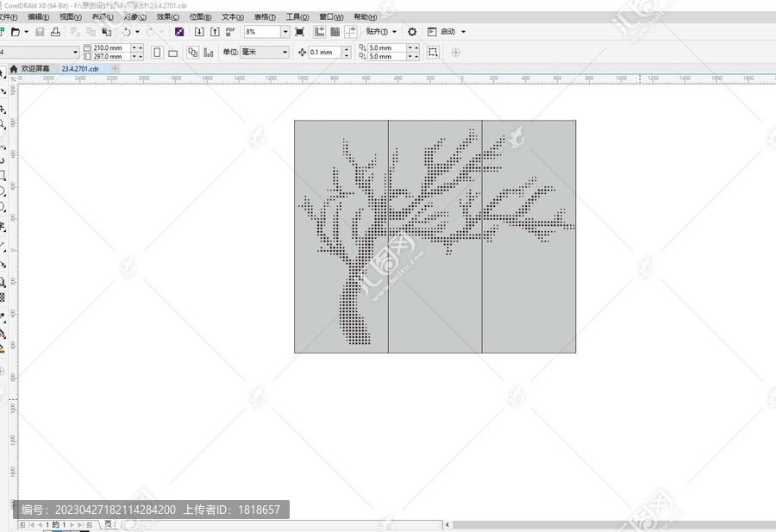Undo the last action

(127, 32)
